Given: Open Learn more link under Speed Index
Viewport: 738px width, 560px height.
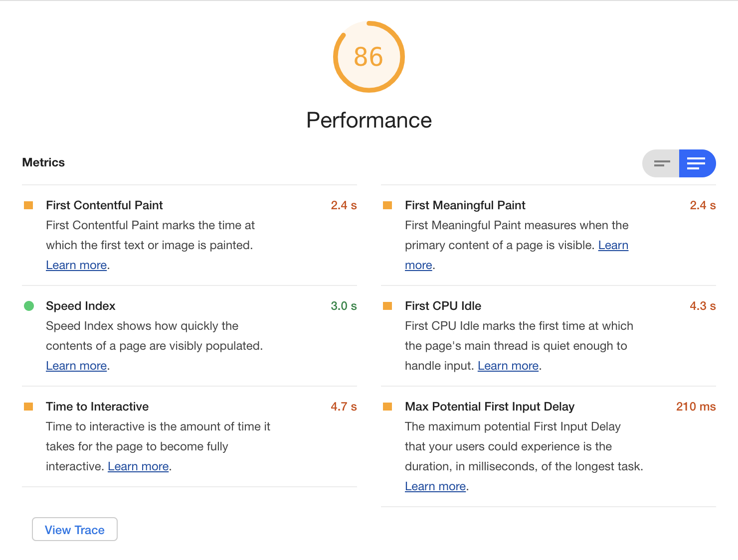Looking at the screenshot, I should point(76,366).
